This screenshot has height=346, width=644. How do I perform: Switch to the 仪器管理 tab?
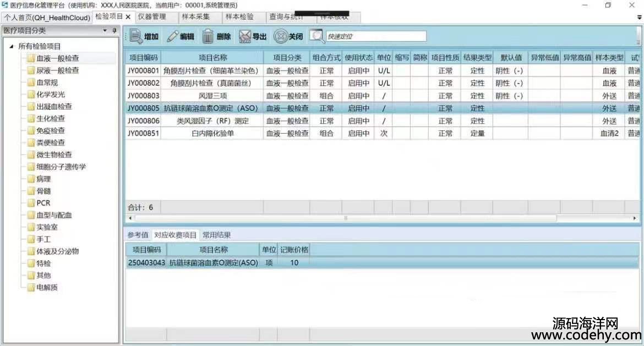pyautogui.click(x=151, y=17)
